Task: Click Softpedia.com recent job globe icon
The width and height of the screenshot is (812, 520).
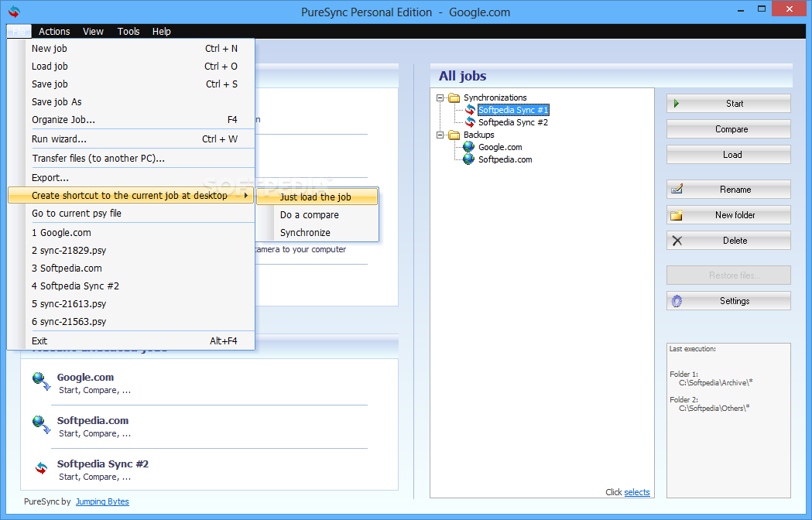Action: click(x=41, y=425)
